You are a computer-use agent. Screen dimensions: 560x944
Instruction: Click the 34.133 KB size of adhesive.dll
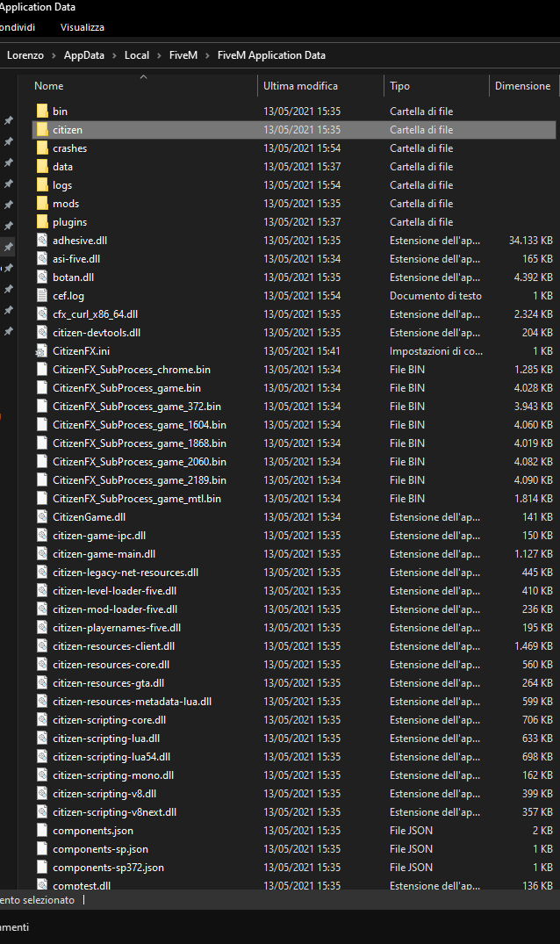(x=530, y=241)
